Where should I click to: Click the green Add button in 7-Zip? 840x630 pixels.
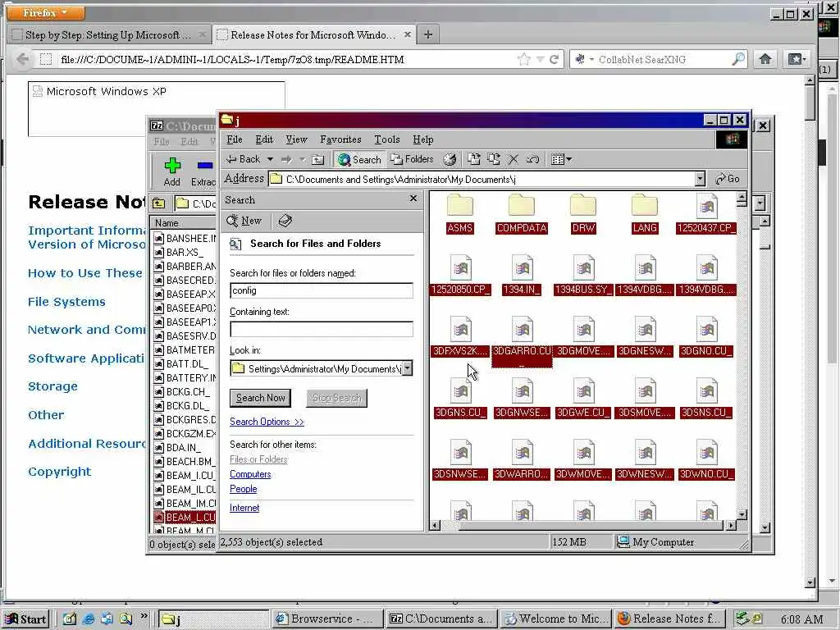click(172, 172)
